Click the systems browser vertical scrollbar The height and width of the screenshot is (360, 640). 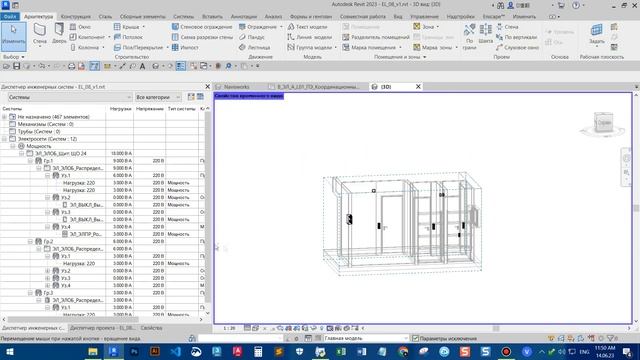208,207
